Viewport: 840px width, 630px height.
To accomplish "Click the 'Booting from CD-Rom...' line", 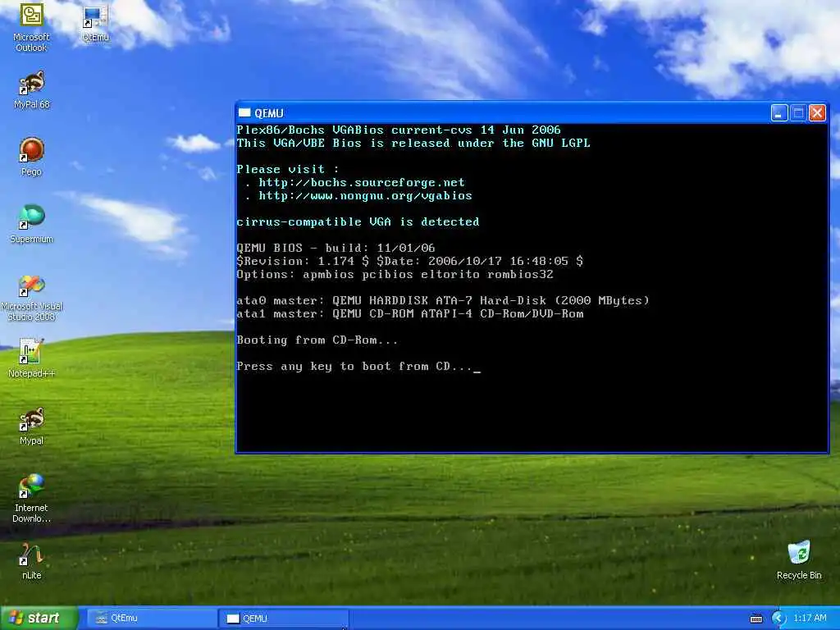I will pos(317,340).
